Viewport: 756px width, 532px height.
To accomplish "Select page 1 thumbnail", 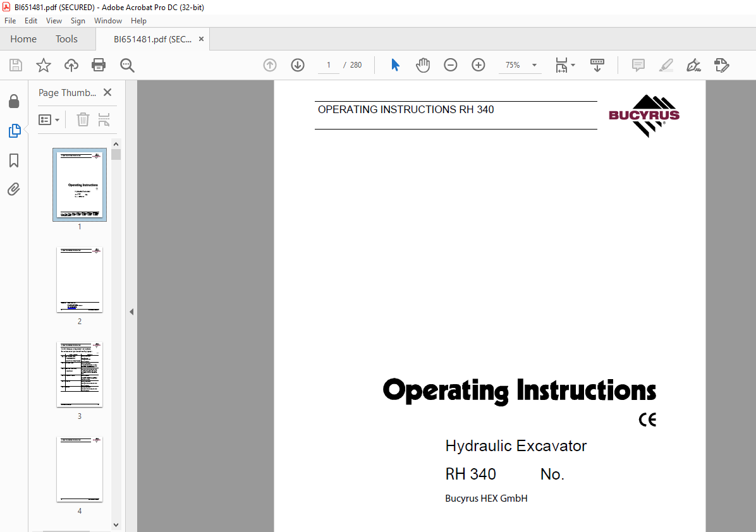I will click(x=80, y=185).
